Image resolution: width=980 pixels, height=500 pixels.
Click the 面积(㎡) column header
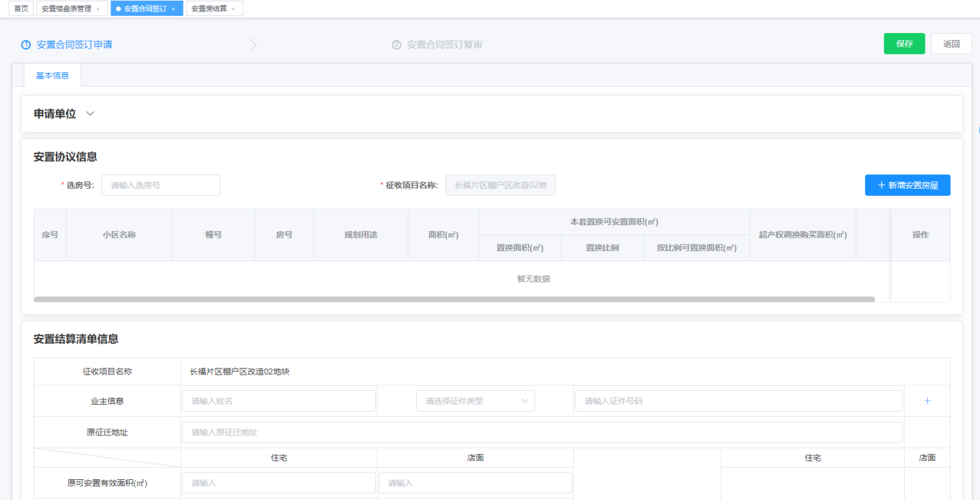pyautogui.click(x=443, y=235)
